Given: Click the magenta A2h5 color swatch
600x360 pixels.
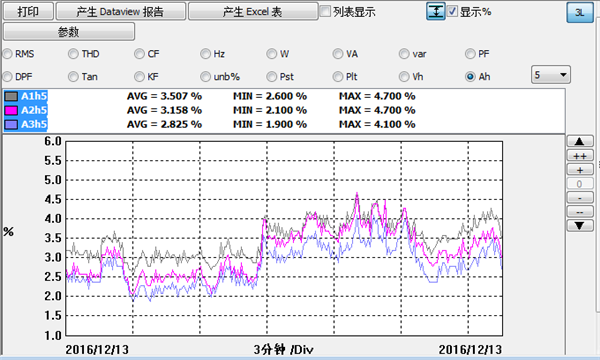Looking at the screenshot, I should pos(11,110).
